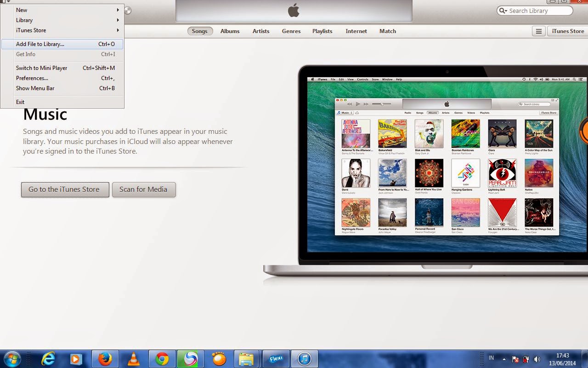Open the search magnifier options dropdown

[x=503, y=11]
